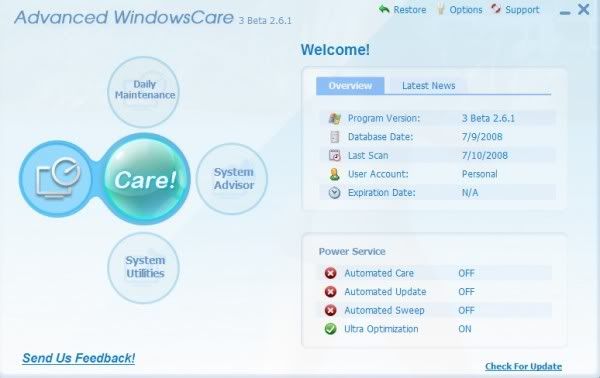Click the Automated Sweep label
600x378 pixels.
384,310
